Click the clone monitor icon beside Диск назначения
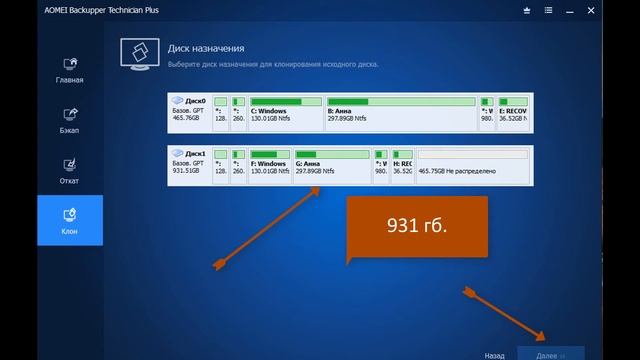Image resolution: width=640 pixels, height=360 pixels. point(140,54)
